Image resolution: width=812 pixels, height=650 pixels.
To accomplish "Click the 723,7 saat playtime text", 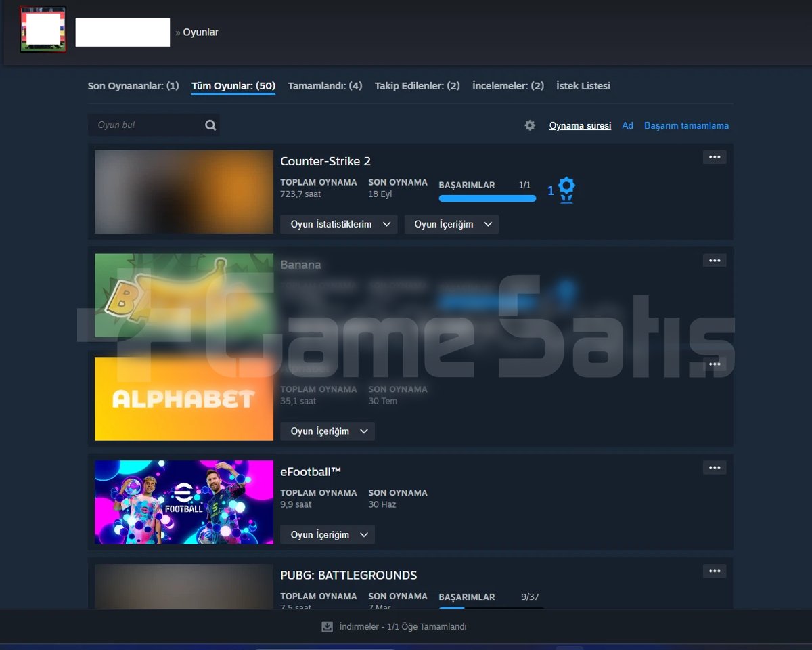I will pyautogui.click(x=300, y=194).
